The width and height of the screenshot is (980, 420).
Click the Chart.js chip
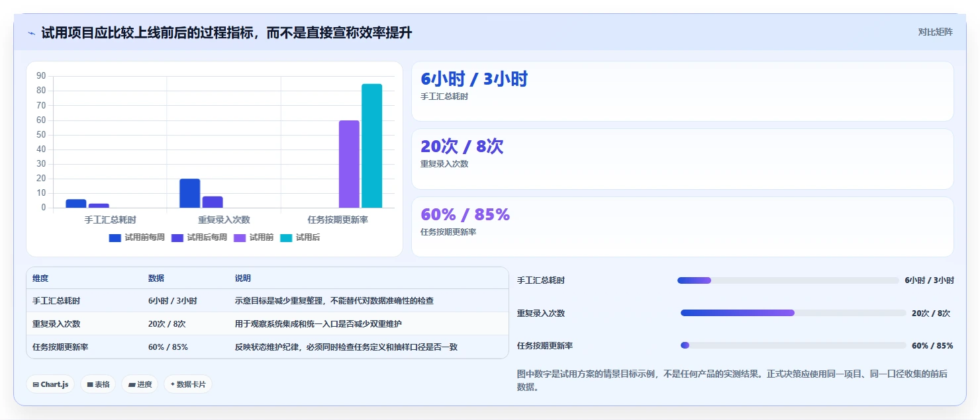tap(50, 384)
